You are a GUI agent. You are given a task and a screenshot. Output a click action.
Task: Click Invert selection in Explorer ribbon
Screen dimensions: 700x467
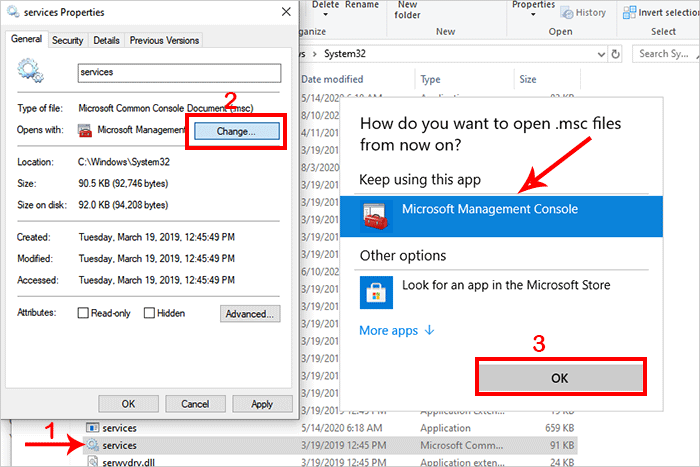pyautogui.click(x=662, y=13)
